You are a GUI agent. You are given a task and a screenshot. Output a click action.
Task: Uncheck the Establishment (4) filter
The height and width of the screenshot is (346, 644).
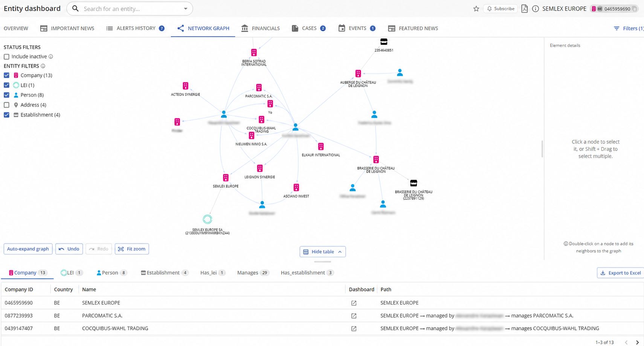tap(6, 115)
